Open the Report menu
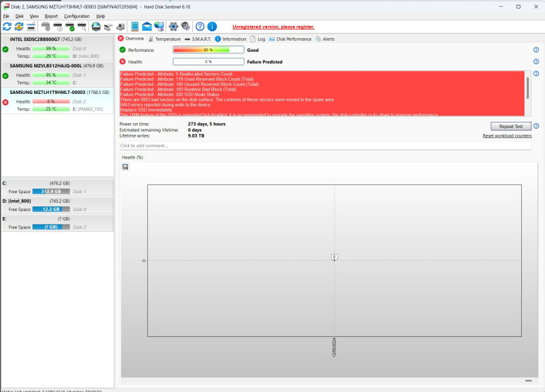 [x=51, y=16]
